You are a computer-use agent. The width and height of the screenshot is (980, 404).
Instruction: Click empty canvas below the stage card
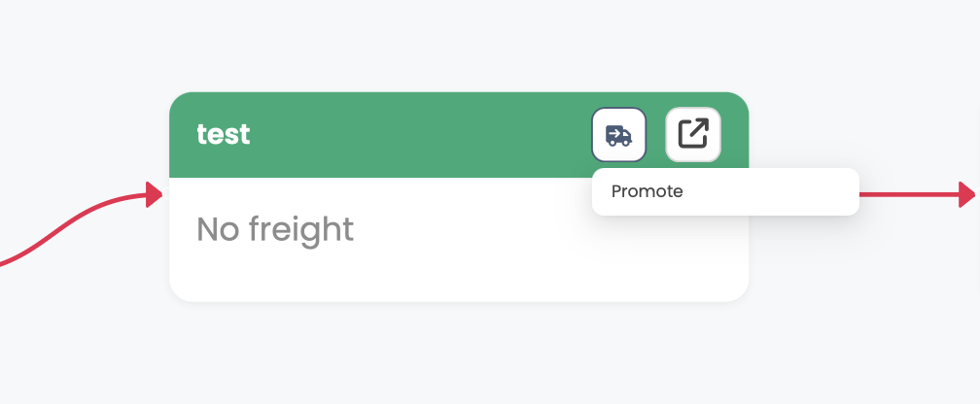(457, 354)
